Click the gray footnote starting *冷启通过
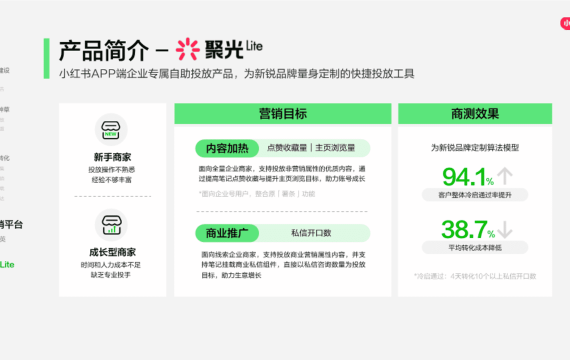 (475, 276)
